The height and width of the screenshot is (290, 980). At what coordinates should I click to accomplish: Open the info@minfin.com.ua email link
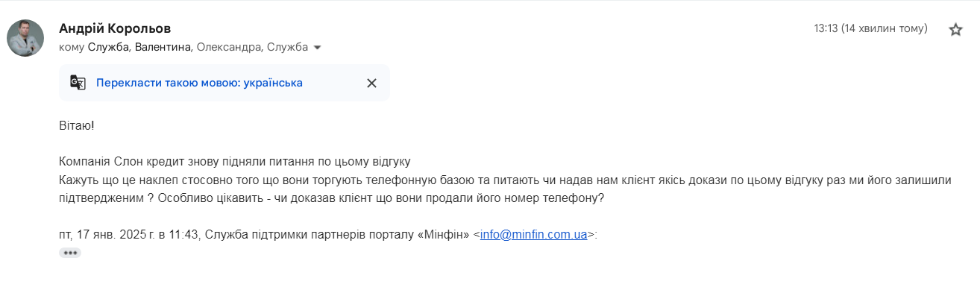point(534,234)
